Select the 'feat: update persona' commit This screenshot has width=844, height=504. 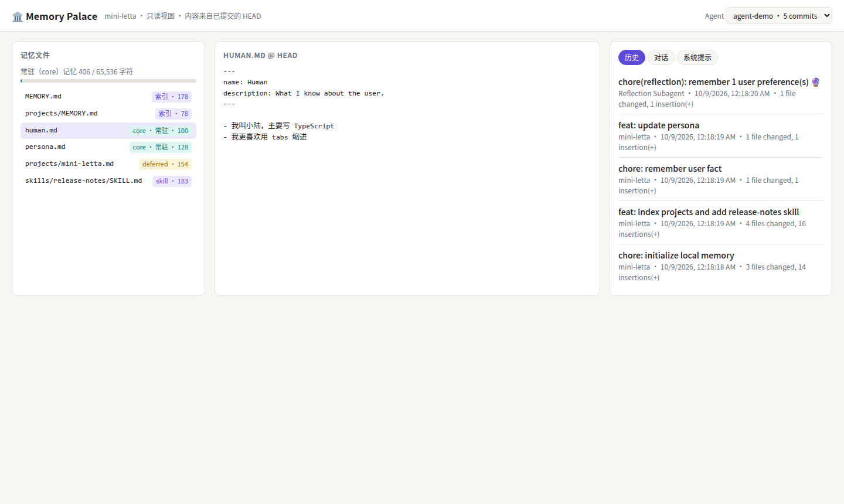point(721,136)
